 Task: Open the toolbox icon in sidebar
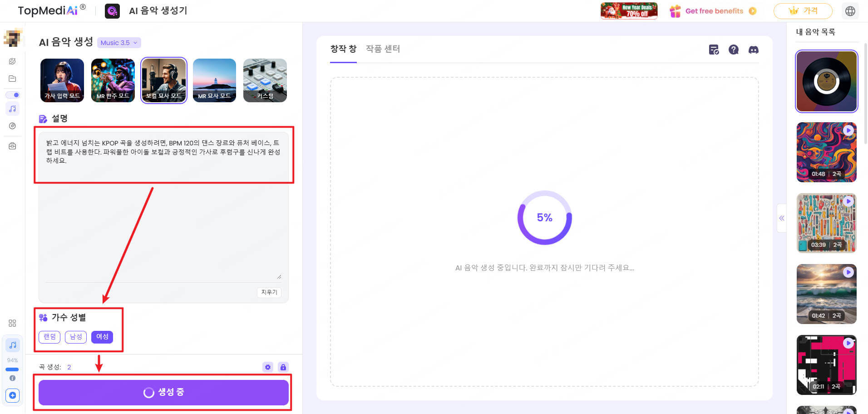(x=12, y=146)
